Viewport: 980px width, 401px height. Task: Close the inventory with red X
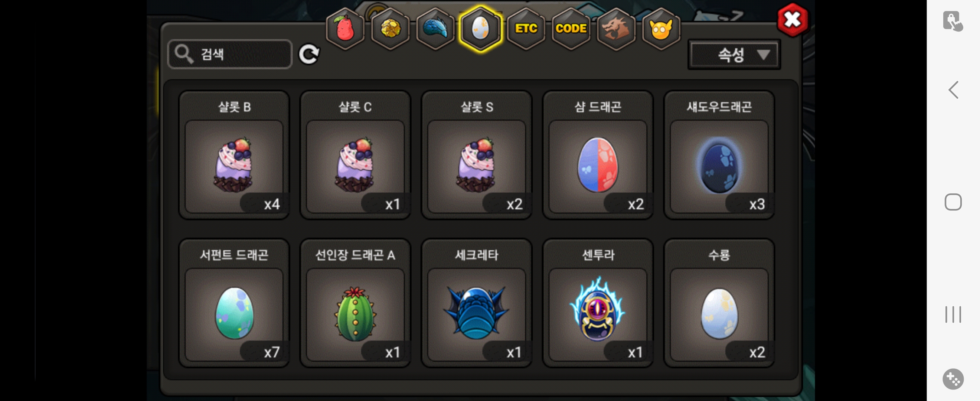[x=793, y=20]
